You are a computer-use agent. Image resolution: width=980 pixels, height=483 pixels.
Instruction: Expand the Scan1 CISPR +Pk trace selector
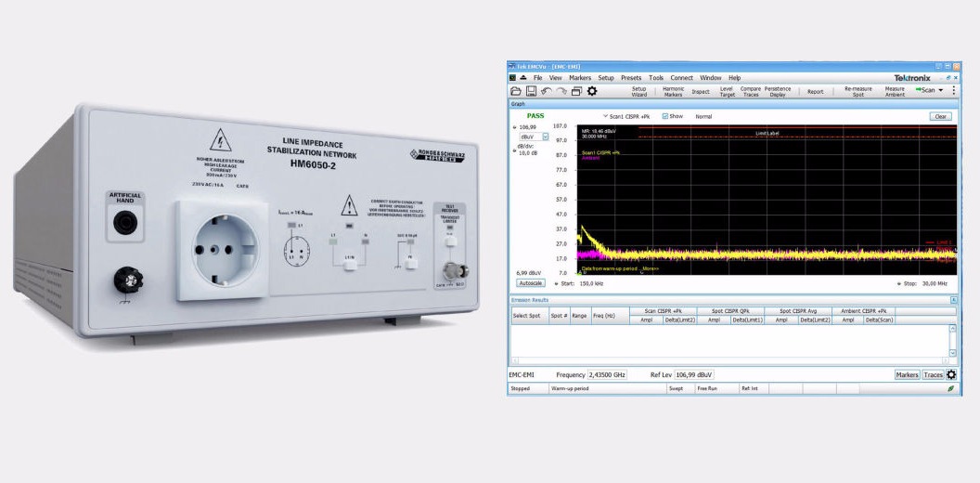605,116
